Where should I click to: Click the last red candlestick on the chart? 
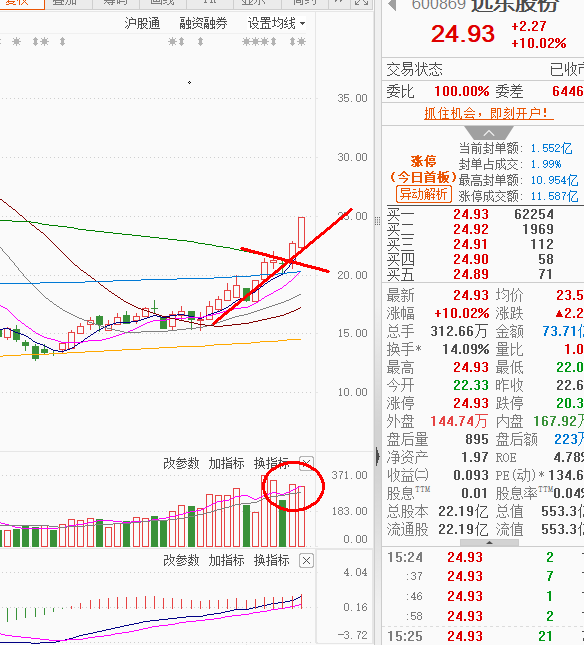coord(301,232)
